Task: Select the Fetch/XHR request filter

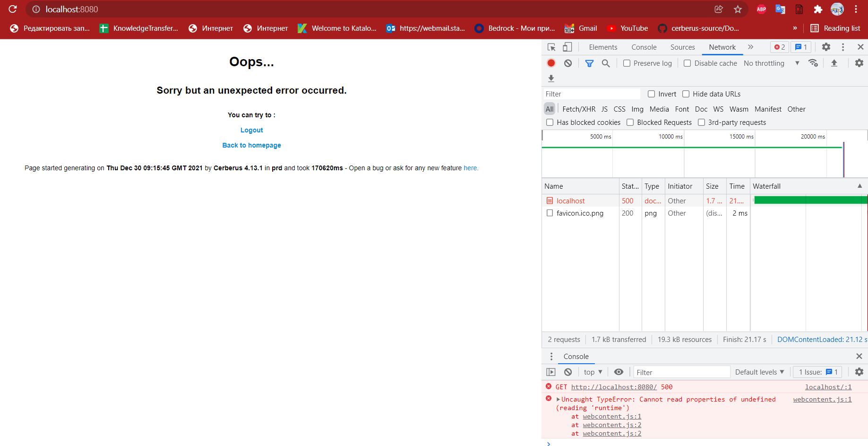Action: tap(578, 109)
